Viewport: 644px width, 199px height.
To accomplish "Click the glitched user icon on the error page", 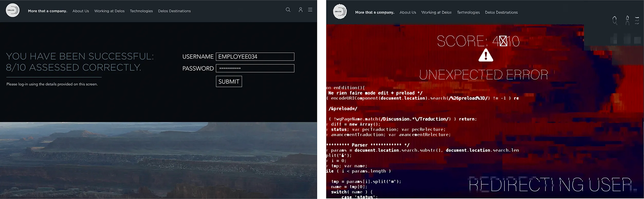I will (627, 20).
